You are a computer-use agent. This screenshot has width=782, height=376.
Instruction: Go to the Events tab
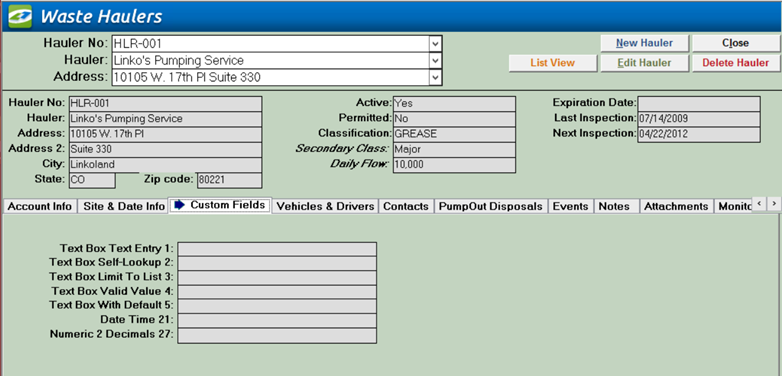pyautogui.click(x=571, y=206)
